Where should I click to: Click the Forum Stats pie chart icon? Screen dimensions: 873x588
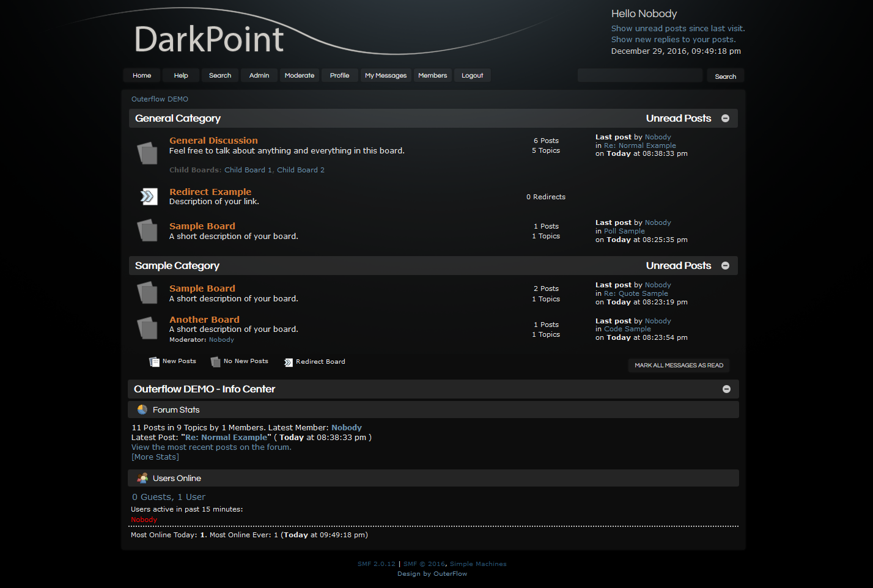point(142,410)
